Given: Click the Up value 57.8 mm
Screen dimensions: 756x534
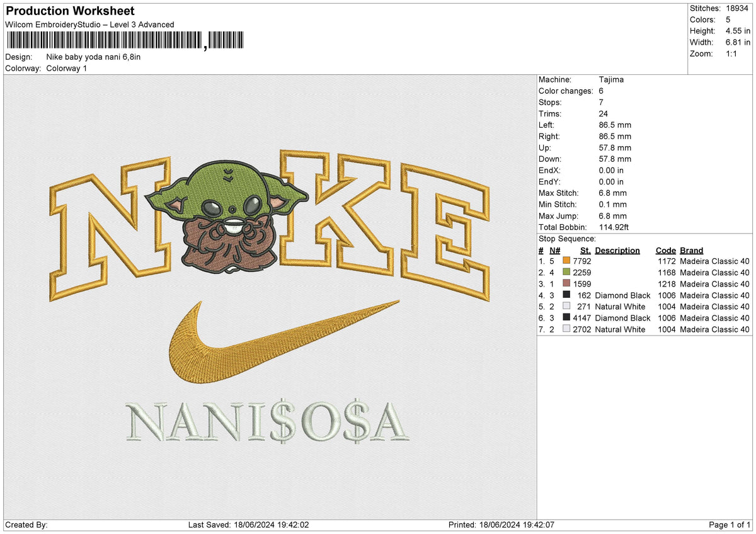Looking at the screenshot, I should coord(615,148).
